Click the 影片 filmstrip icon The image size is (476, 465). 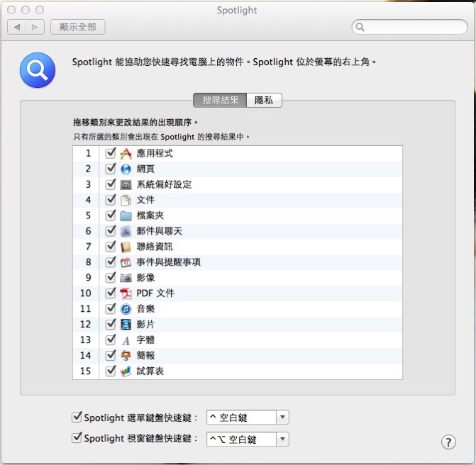[126, 325]
